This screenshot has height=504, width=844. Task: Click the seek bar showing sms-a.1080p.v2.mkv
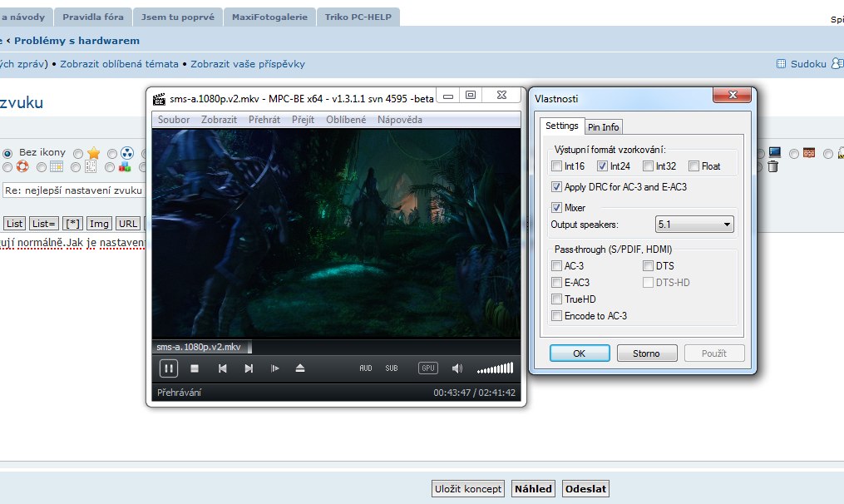pyautogui.click(x=336, y=347)
